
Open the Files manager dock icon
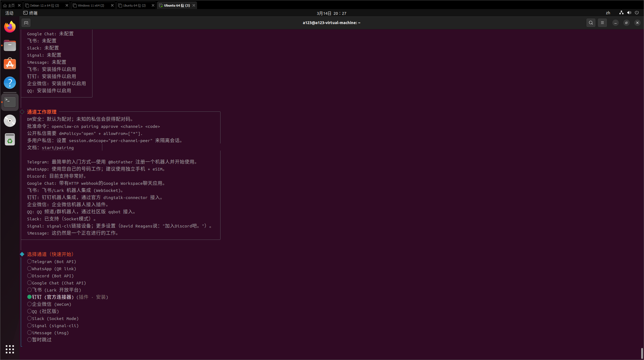click(10, 45)
